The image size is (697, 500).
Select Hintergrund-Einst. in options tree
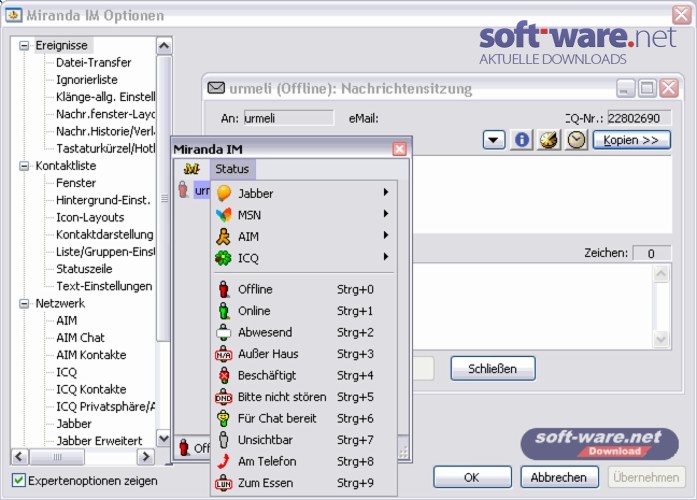point(103,200)
